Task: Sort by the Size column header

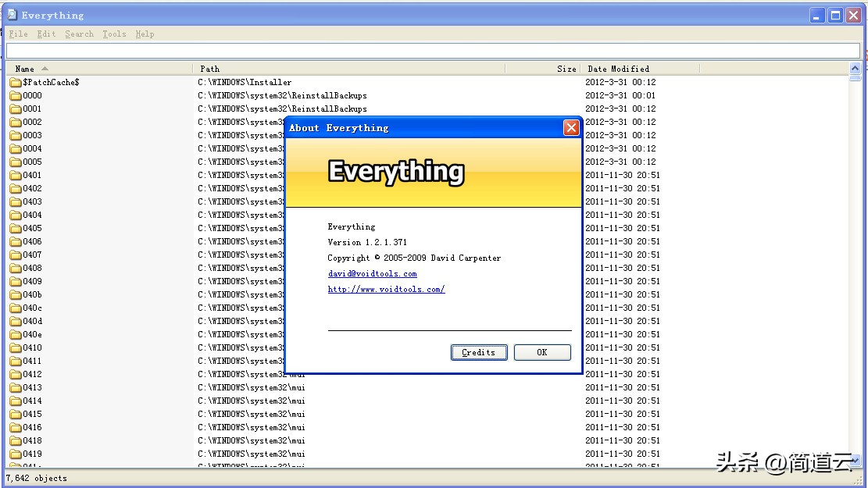Action: point(542,69)
